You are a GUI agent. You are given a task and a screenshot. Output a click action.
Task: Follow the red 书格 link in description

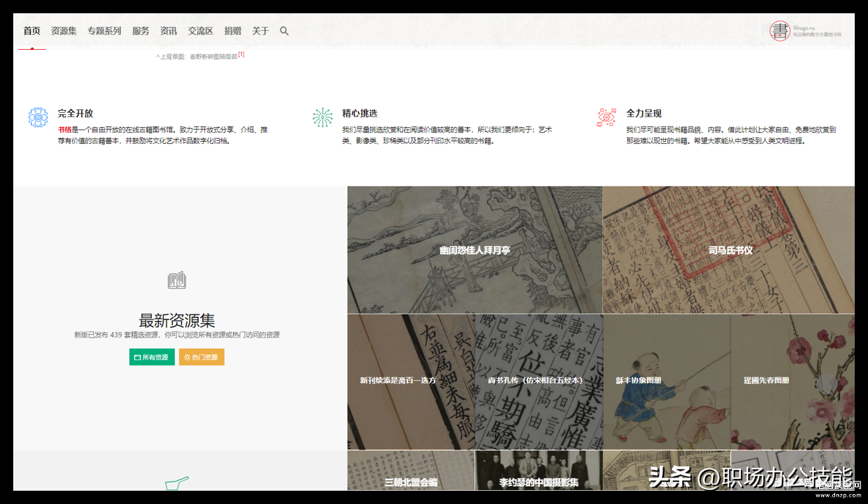[x=64, y=130]
